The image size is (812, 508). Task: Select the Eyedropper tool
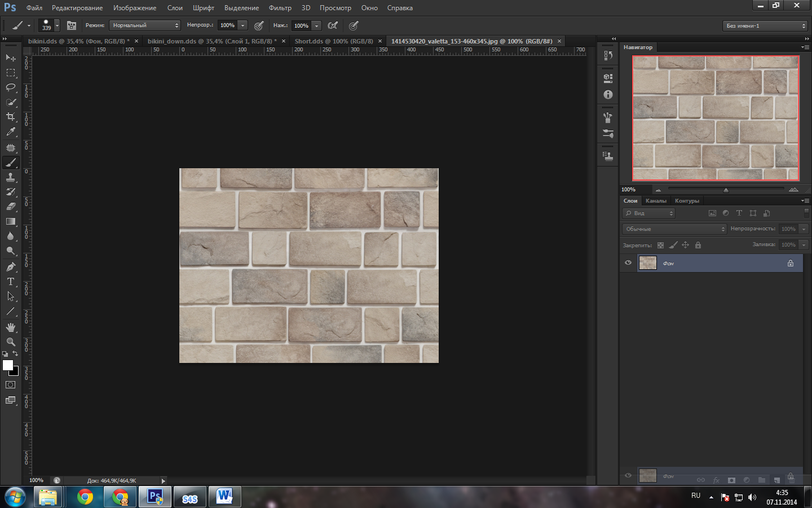(11, 132)
